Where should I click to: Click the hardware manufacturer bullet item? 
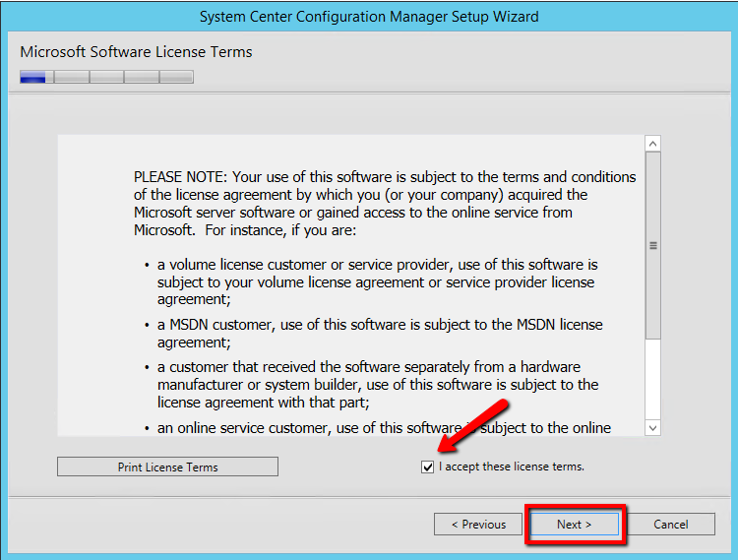pos(377,385)
